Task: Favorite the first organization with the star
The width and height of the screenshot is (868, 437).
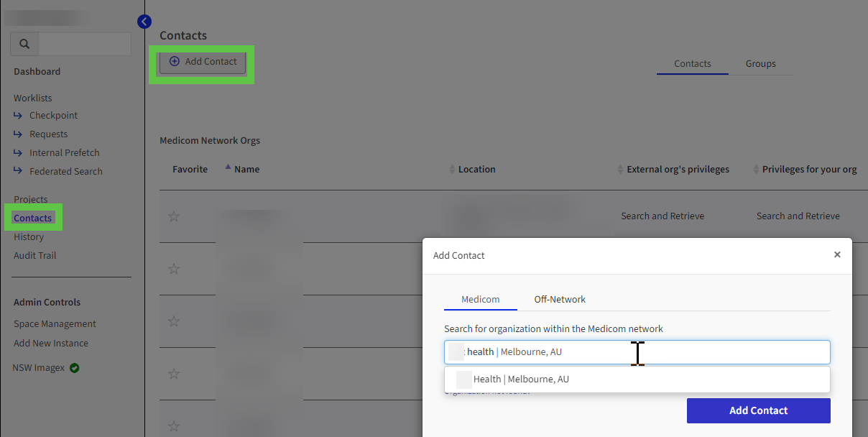Action: coord(174,216)
